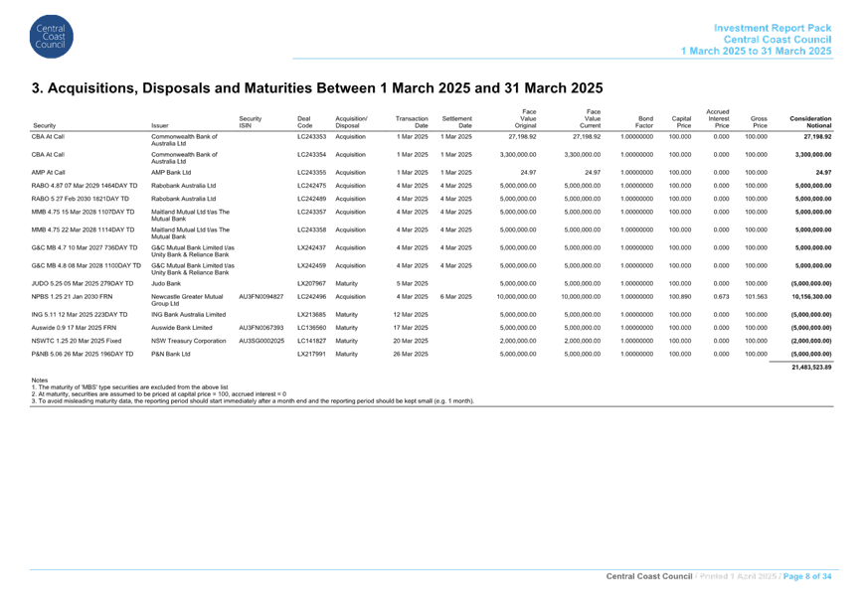The image size is (868, 613).
Task: Select 'MMB 4.75 15 Mar 2028 1107DAY TD' security
Action: pyautogui.click(x=84, y=212)
